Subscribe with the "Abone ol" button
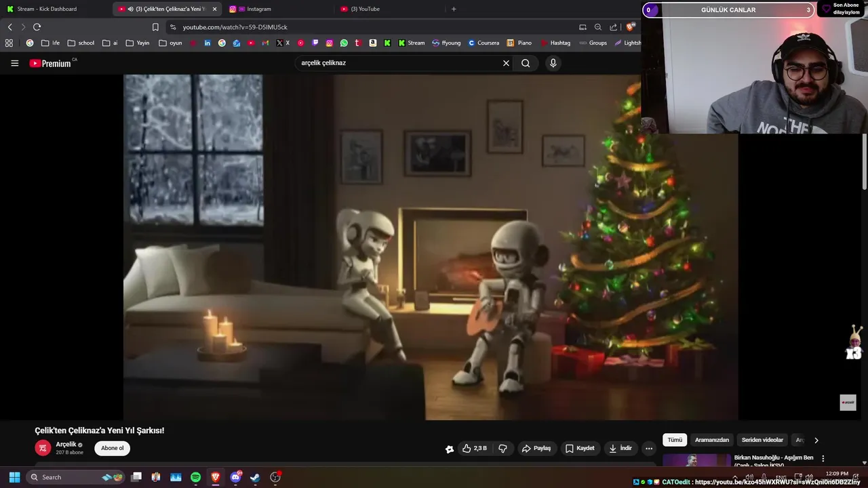The width and height of the screenshot is (868, 488). [x=113, y=448]
